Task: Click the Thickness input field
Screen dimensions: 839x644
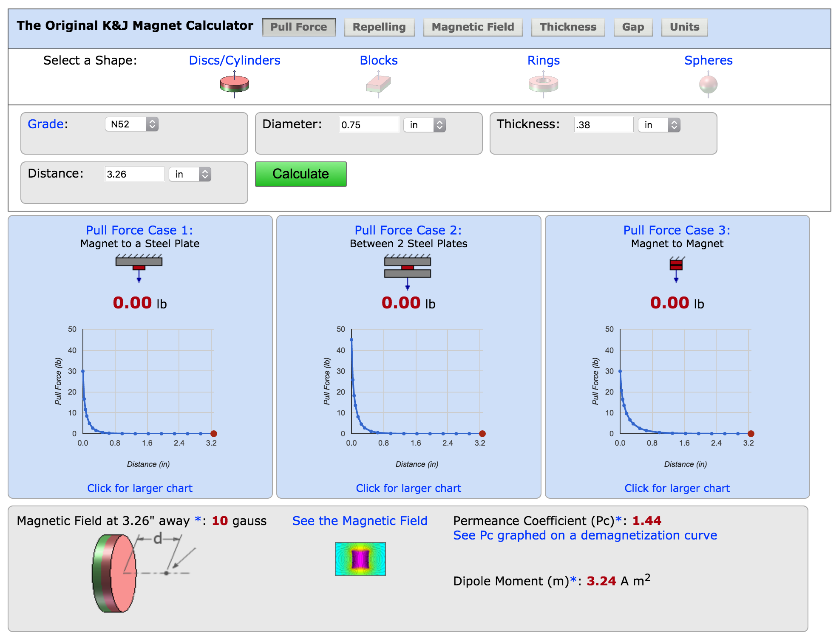Action: [604, 125]
